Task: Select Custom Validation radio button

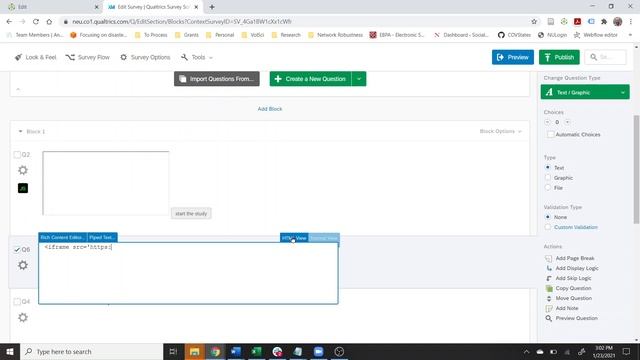Action: pos(548,227)
